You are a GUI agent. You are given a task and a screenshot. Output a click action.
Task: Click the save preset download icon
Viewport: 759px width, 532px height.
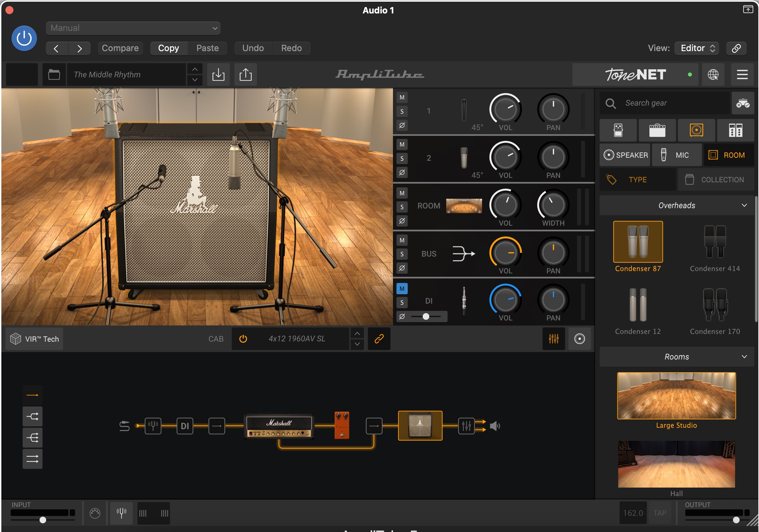click(x=218, y=75)
